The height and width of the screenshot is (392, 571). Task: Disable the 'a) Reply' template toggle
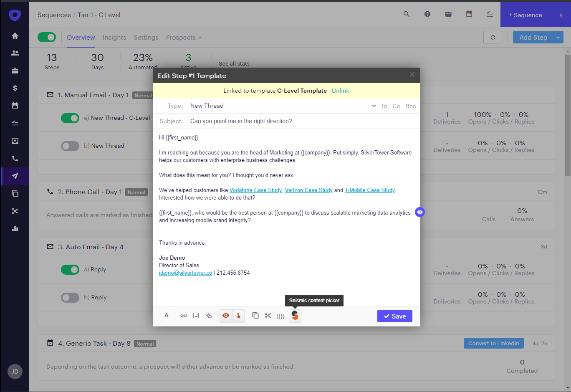pos(70,270)
